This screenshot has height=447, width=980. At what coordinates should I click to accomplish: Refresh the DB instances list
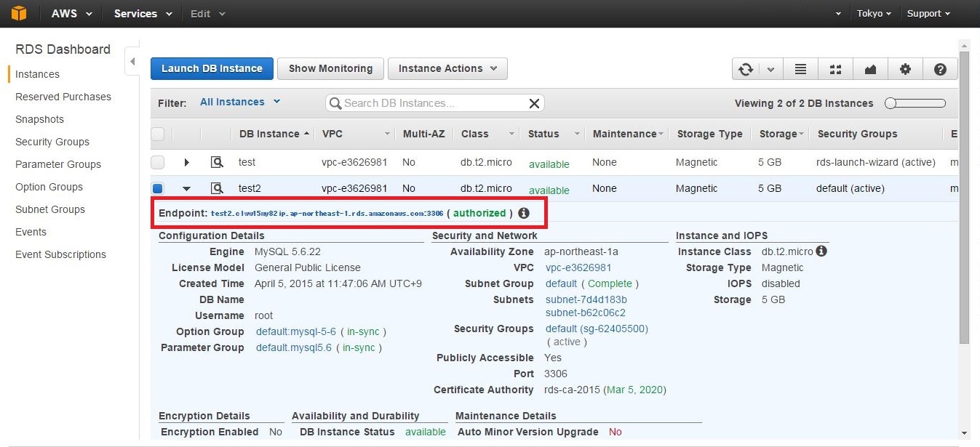pos(746,69)
